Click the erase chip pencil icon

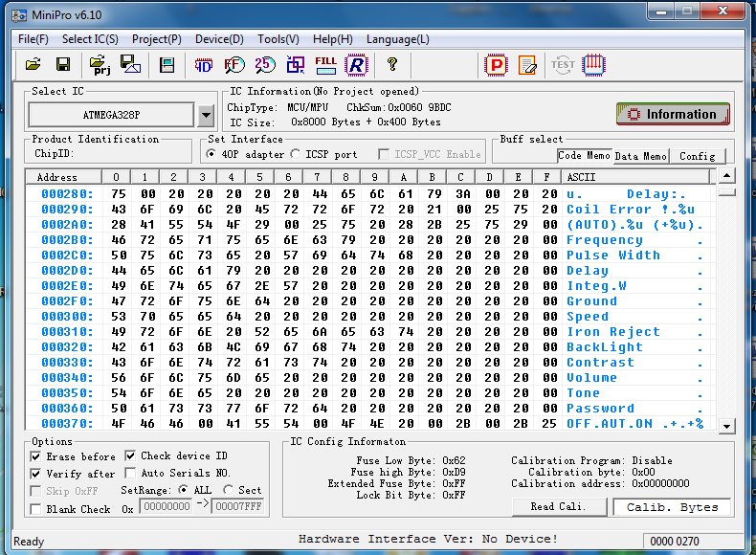click(527, 65)
